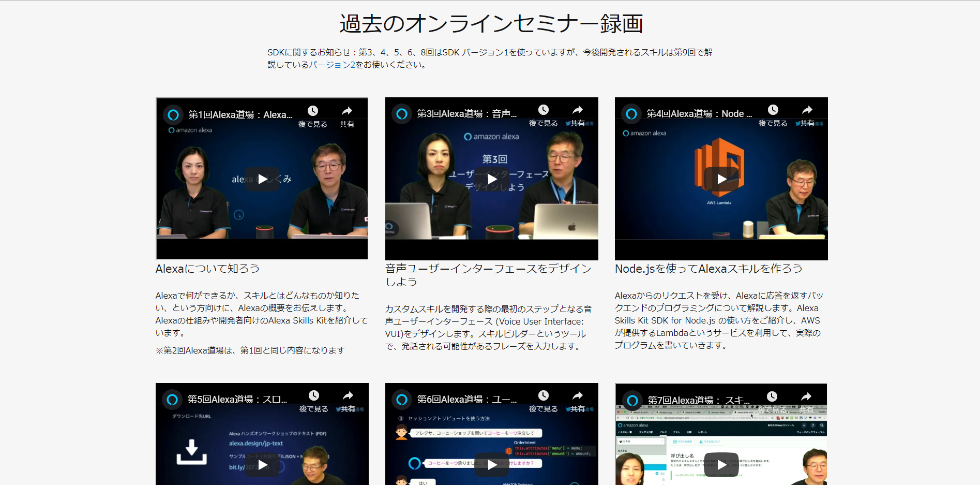Play the 第1回Alexa道場 video
Viewport: 980px width, 485px height.
click(262, 179)
